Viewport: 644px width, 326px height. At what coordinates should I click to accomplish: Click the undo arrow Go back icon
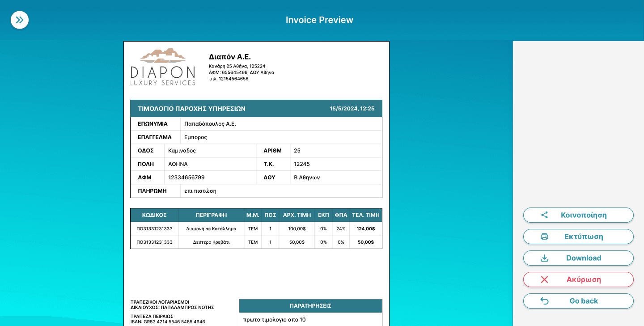(544, 301)
